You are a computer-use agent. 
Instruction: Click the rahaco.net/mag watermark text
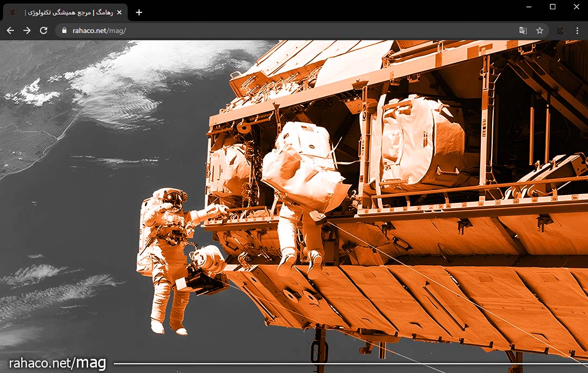pos(57,363)
